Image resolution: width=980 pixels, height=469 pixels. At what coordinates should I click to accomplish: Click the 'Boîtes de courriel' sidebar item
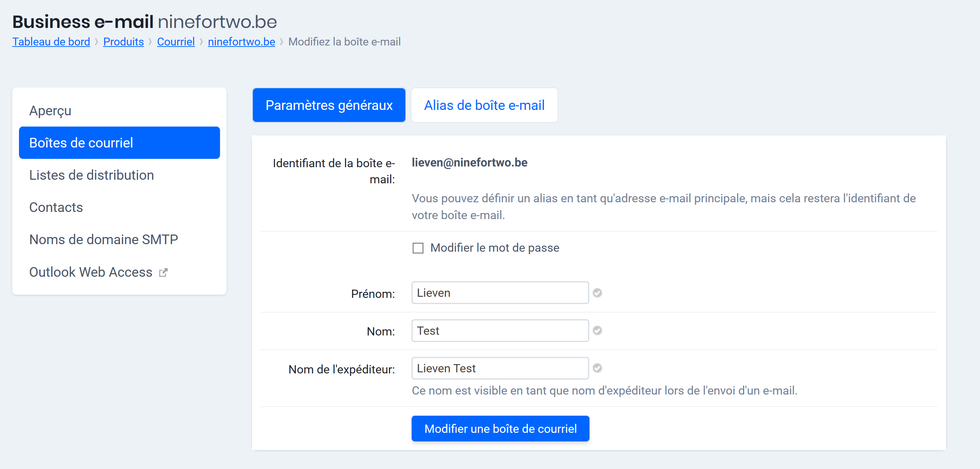(119, 142)
